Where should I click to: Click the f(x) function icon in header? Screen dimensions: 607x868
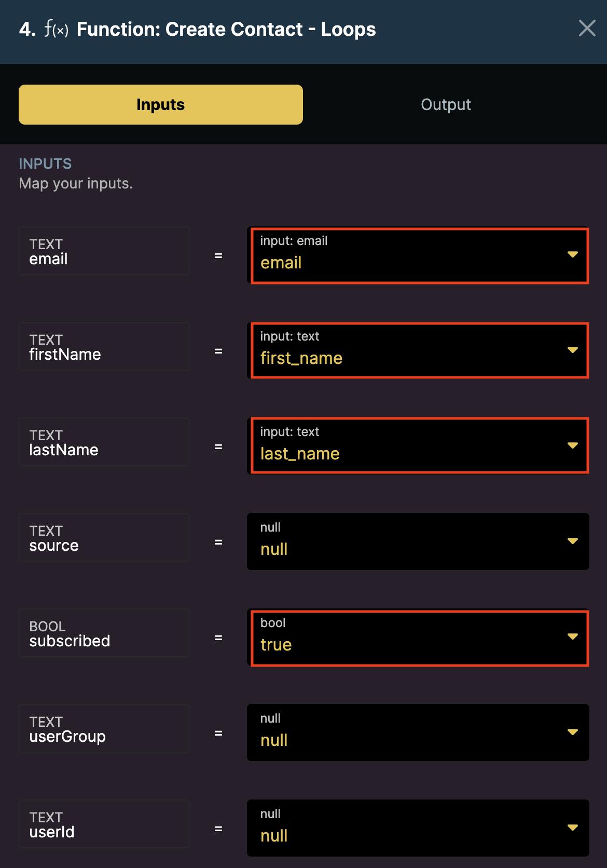[56, 30]
